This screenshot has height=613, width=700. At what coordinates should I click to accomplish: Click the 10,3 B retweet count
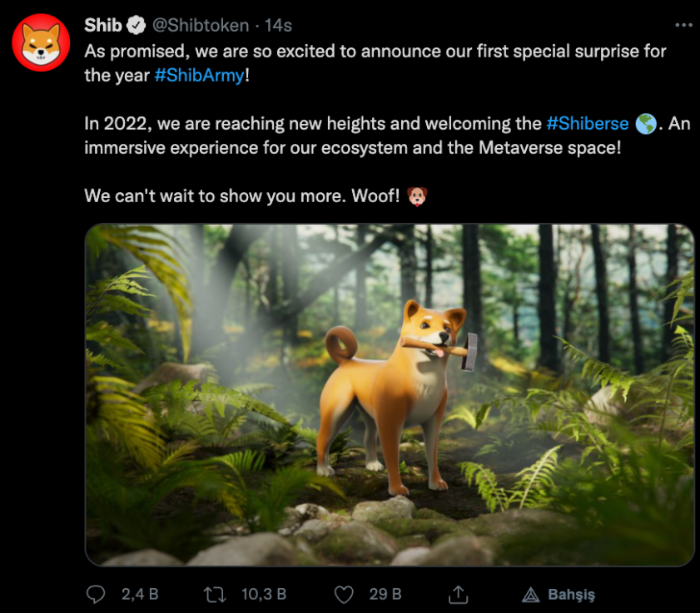[264, 594]
